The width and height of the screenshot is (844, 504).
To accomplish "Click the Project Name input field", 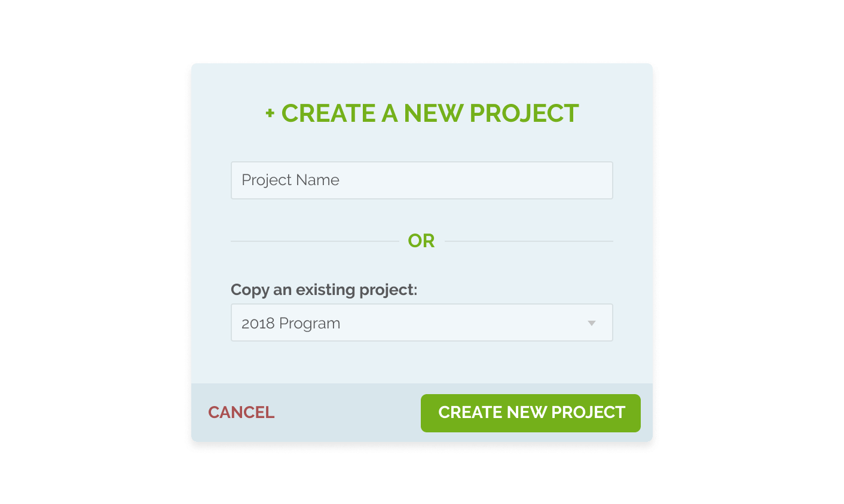I will coord(421,180).
